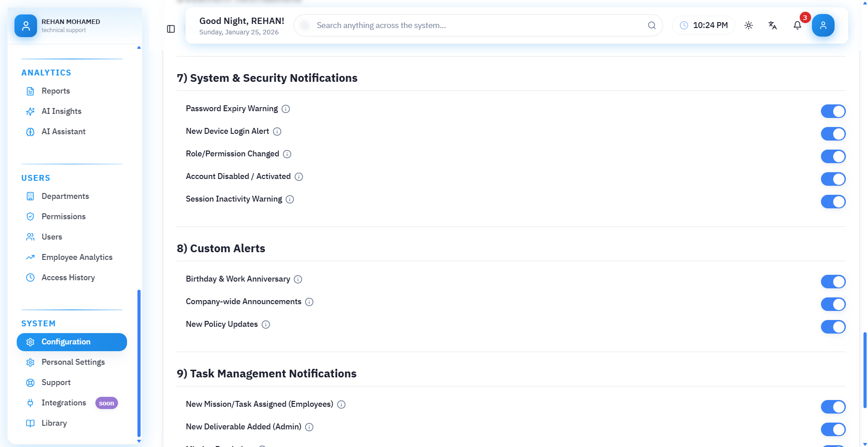Turn off Role/Permission Changed notifications
The height and width of the screenshot is (447, 868).
[x=833, y=156]
